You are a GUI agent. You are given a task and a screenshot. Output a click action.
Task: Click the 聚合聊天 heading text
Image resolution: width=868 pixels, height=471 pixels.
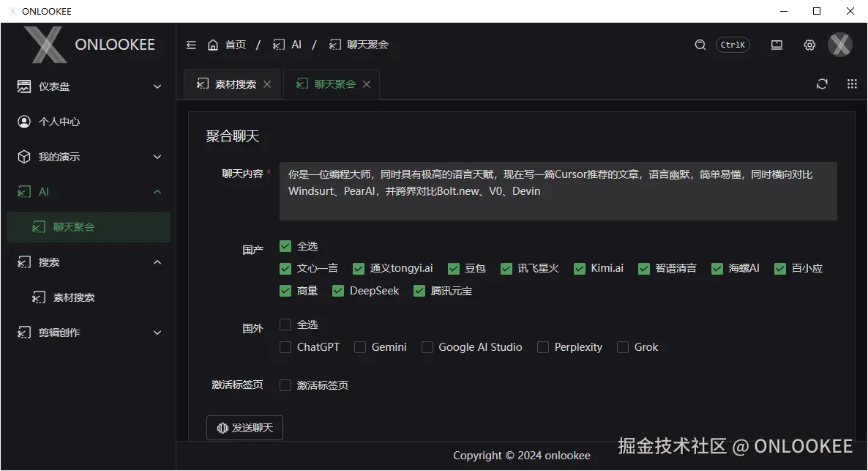[x=233, y=136]
